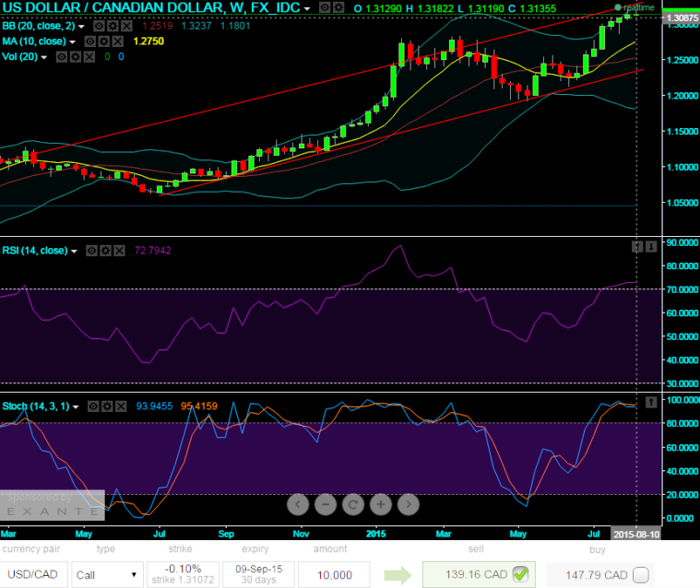Image resolution: width=700 pixels, height=588 pixels.
Task: Hide the Stoch (14, 3, 1) indicator
Action: (93, 406)
